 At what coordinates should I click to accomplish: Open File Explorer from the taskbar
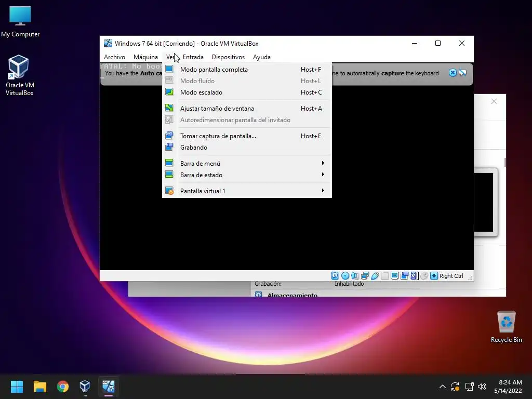(39, 386)
